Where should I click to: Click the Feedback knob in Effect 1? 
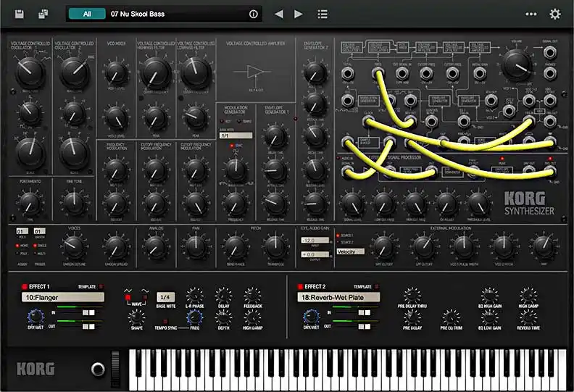point(253,296)
